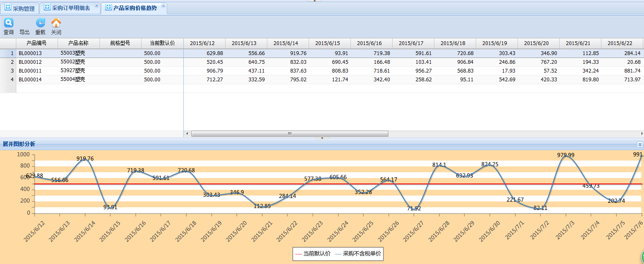644x264 pixels.
Task: Click the 查询 search icon
Action: [8, 23]
